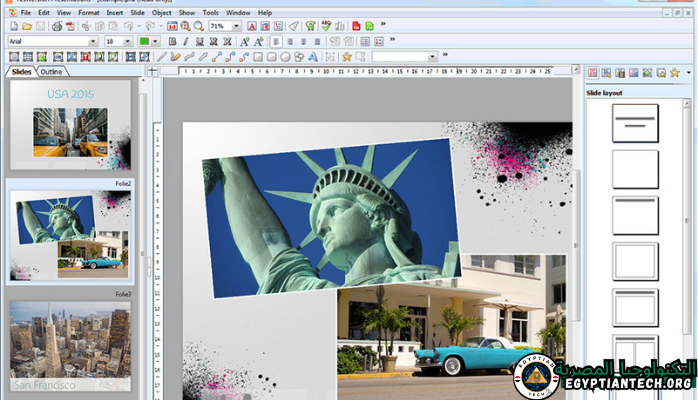Click the star icon in the sidebar toolbar
698x400 pixels.
[675, 73]
